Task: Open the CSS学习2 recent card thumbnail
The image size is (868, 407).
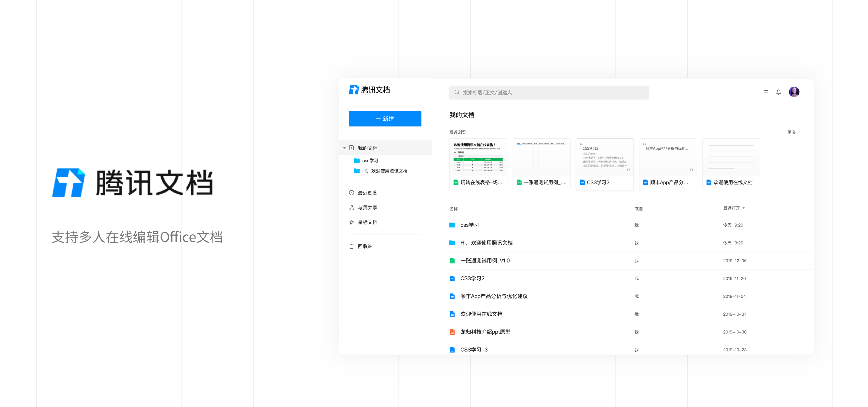Action: click(x=605, y=157)
